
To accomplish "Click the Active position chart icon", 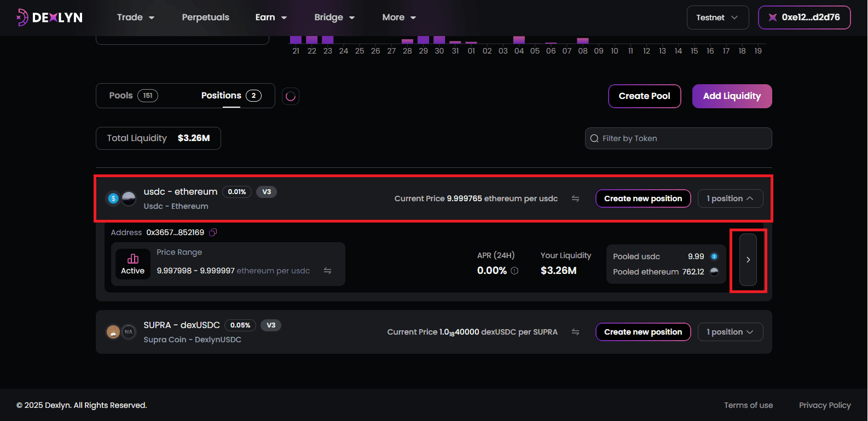I will (x=133, y=259).
